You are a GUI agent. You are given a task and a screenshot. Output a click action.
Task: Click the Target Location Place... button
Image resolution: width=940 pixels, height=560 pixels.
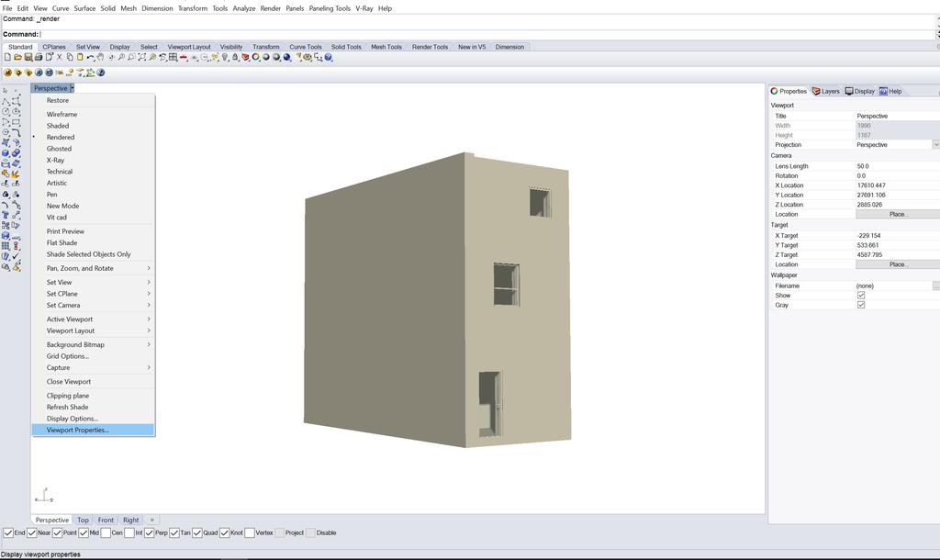click(x=898, y=264)
